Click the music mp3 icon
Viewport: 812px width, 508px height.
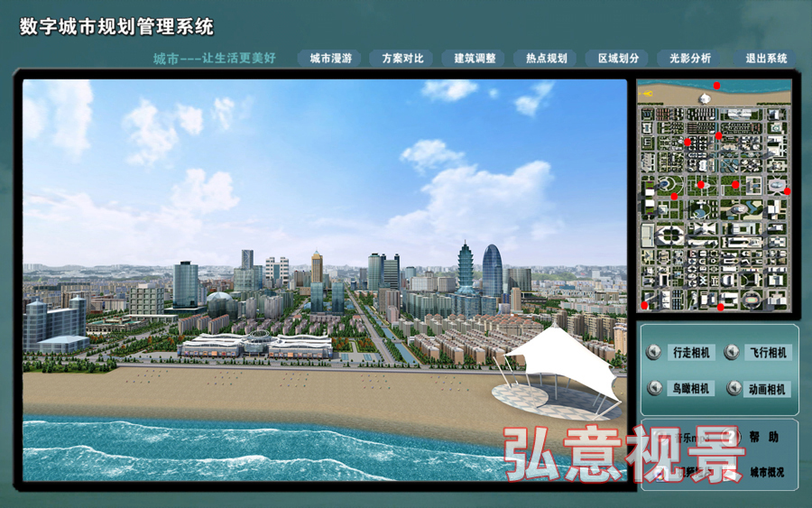point(665,437)
